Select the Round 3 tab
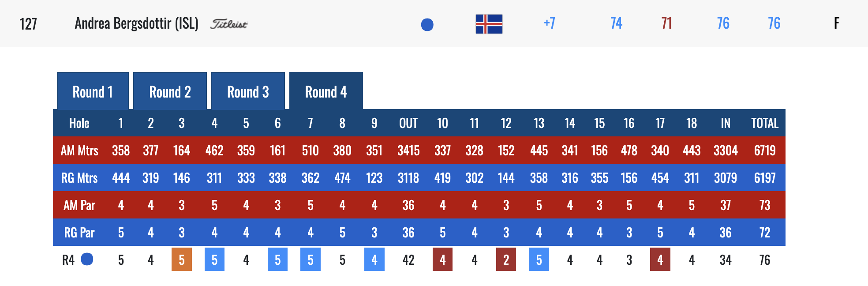The width and height of the screenshot is (868, 286). (248, 92)
